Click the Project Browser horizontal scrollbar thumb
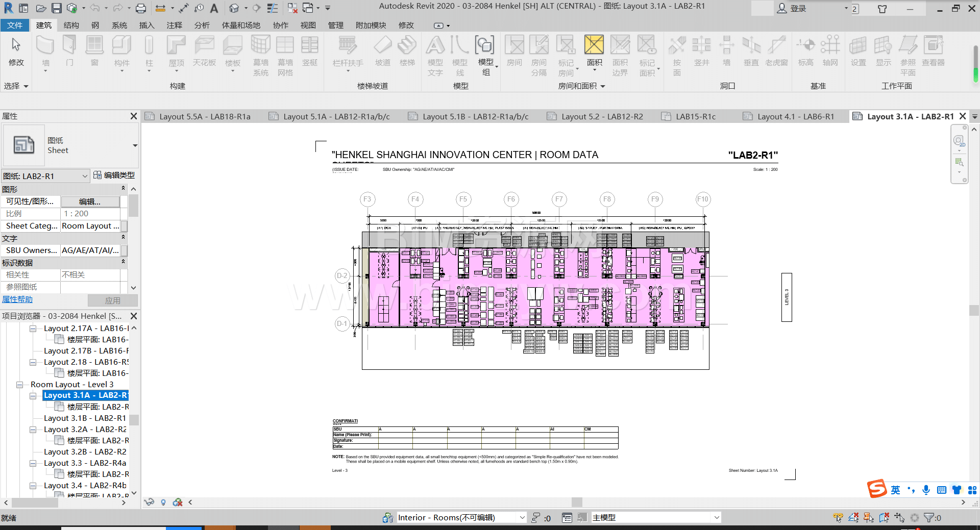This screenshot has height=530, width=980. [x=35, y=502]
